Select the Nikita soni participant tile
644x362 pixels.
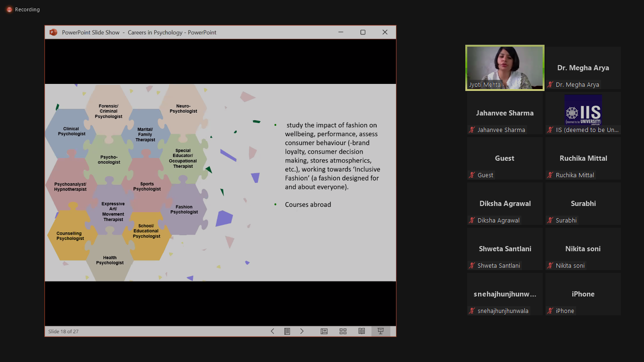coord(583,248)
